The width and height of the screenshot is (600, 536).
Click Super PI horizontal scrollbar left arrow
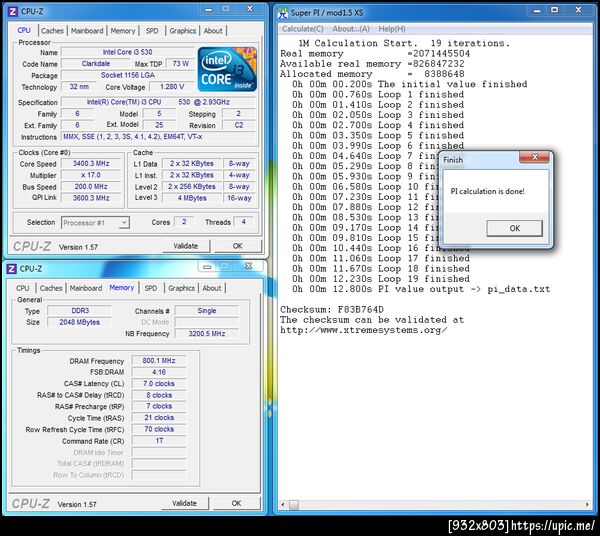(x=283, y=505)
